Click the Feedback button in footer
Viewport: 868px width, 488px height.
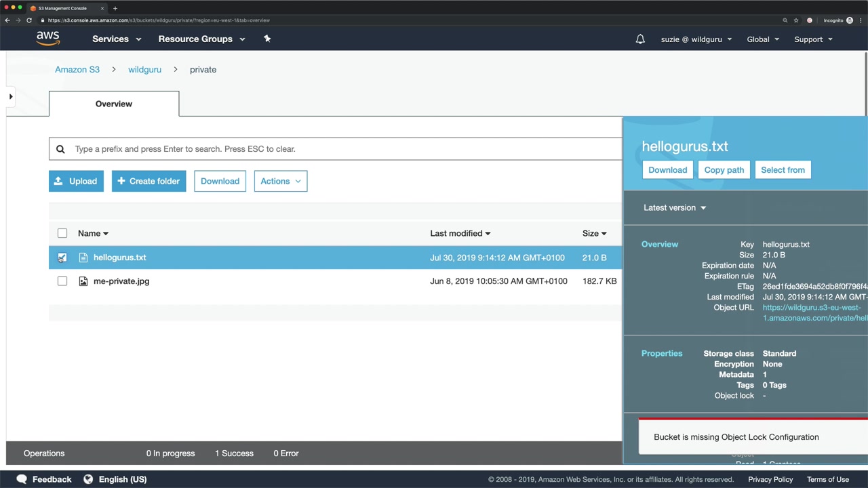[x=44, y=479]
